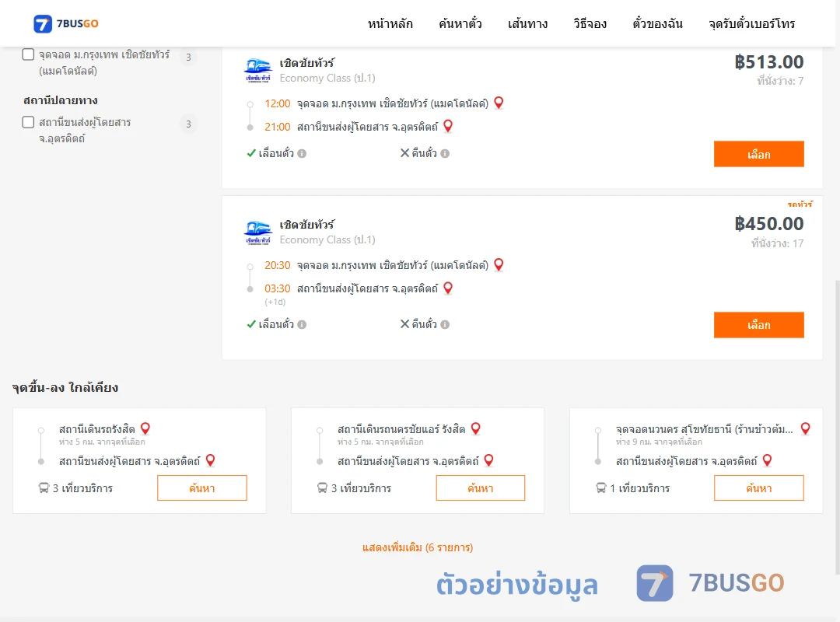
Task: Click the เชิดชัยทัวร์ bus logo on ฿450.00 trip
Action: (258, 232)
